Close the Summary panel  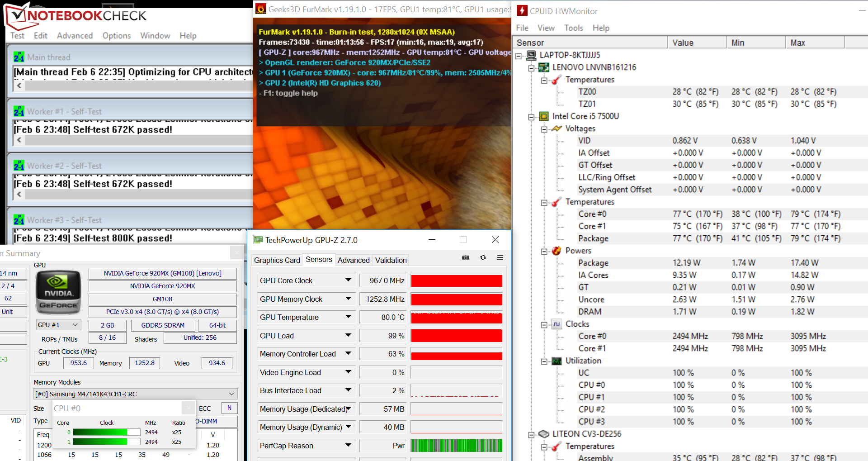pos(237,252)
